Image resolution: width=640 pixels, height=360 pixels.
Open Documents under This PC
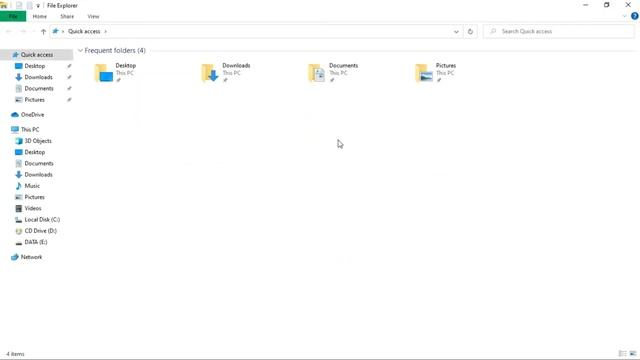click(39, 163)
